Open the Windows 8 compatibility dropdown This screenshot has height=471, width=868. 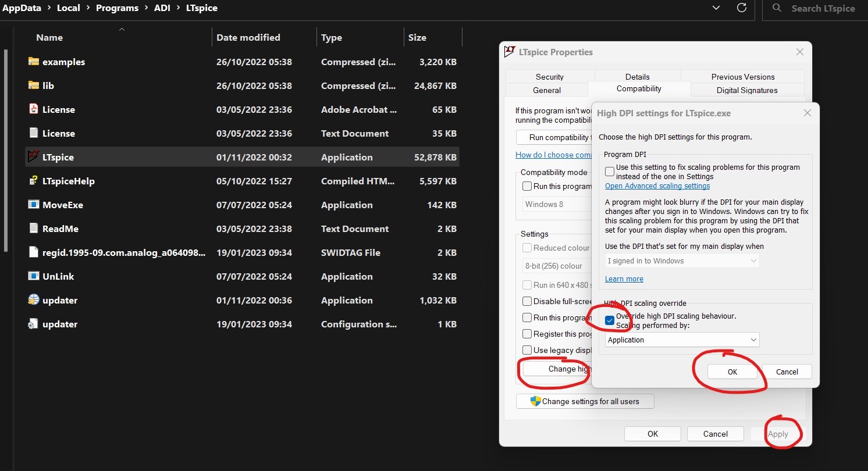pos(556,204)
